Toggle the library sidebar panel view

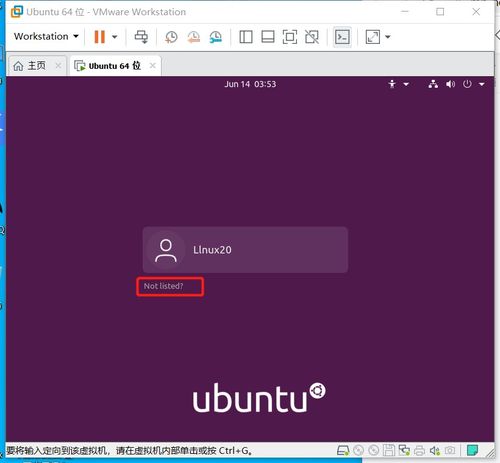click(x=246, y=37)
